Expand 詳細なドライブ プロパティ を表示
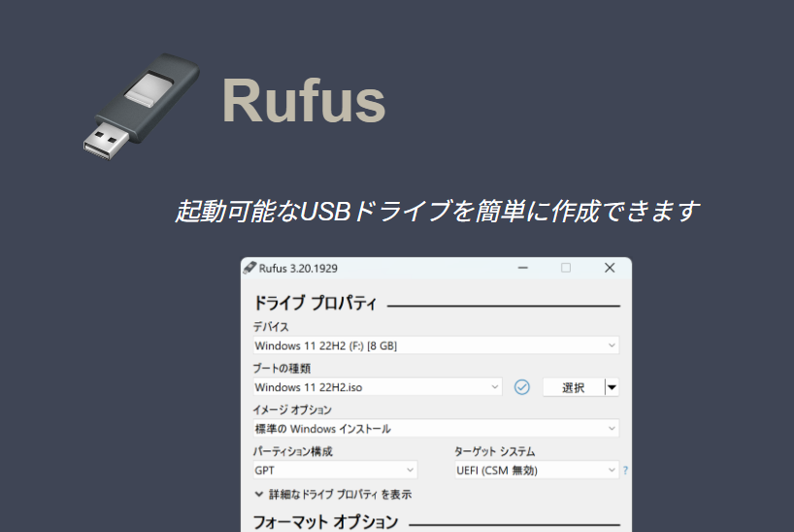The image size is (794, 532). coord(332,494)
